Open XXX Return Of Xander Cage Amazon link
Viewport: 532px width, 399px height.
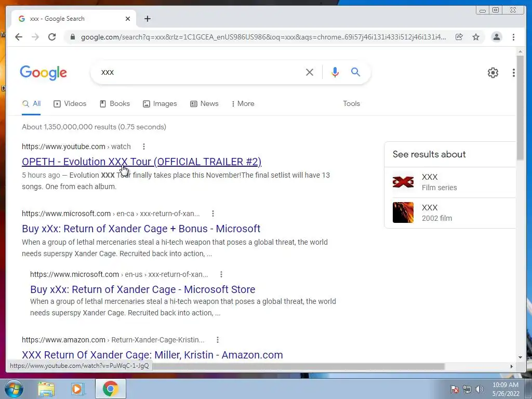point(152,355)
